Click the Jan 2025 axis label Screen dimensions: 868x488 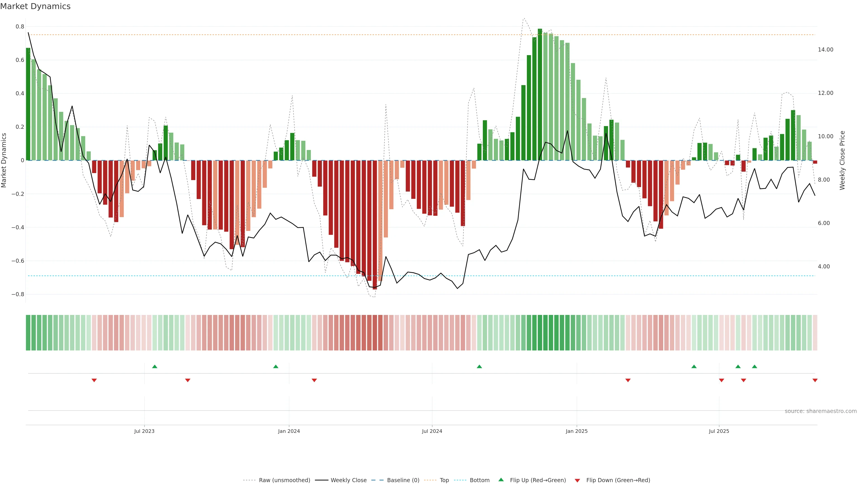point(577,431)
